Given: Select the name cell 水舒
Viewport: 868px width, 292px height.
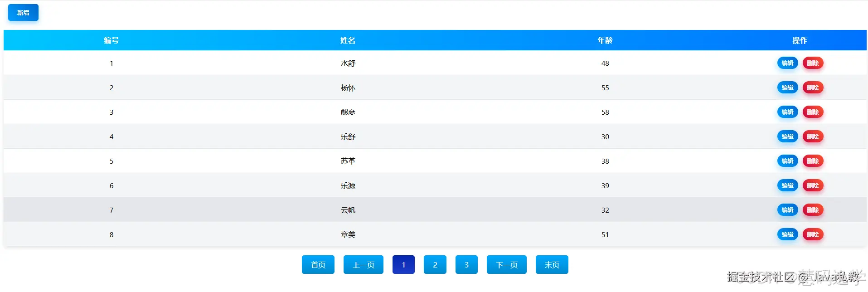Looking at the screenshot, I should (x=348, y=63).
